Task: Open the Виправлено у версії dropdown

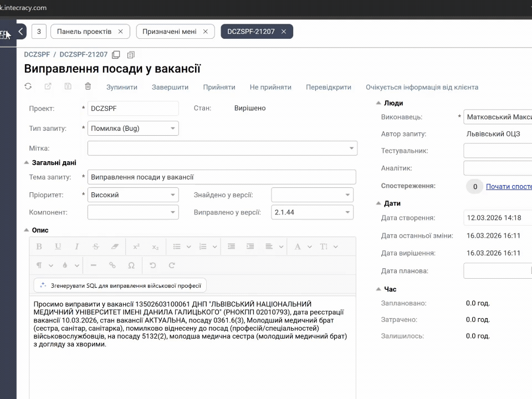Action: pyautogui.click(x=347, y=212)
